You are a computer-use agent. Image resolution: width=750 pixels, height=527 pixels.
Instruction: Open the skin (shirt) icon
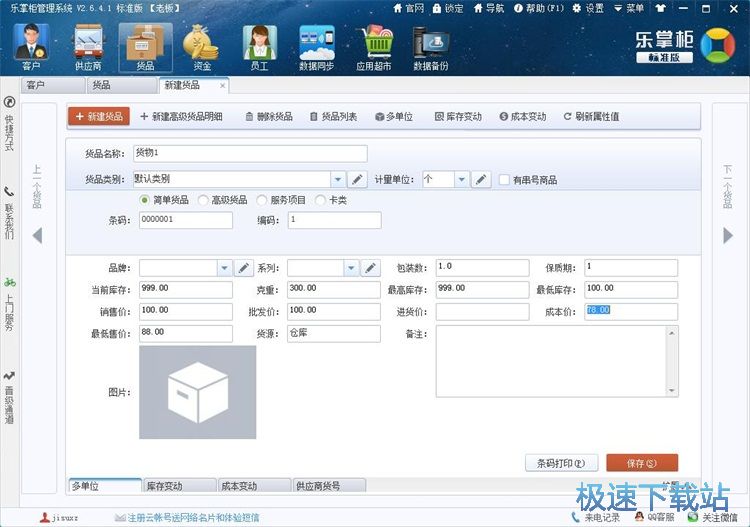[x=661, y=9]
